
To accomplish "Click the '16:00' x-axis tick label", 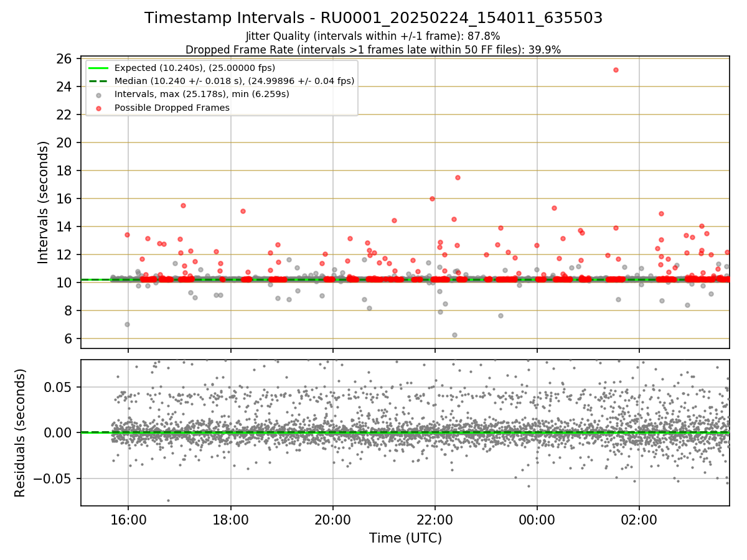I will [128, 519].
